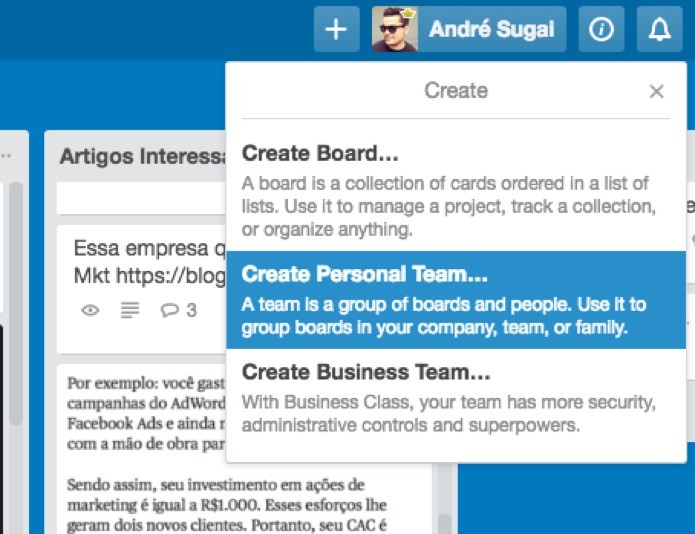Select Create Business Team... option
The width and height of the screenshot is (695, 534).
coord(456,398)
